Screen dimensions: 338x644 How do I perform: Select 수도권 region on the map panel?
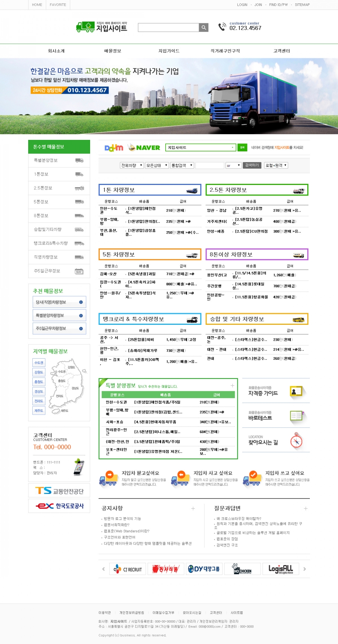[39, 363]
